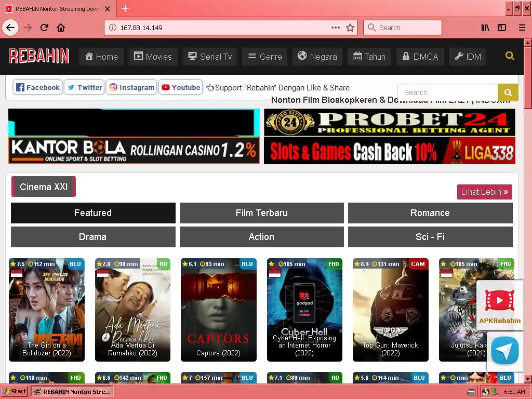Expand the Negara menu

click(317, 57)
